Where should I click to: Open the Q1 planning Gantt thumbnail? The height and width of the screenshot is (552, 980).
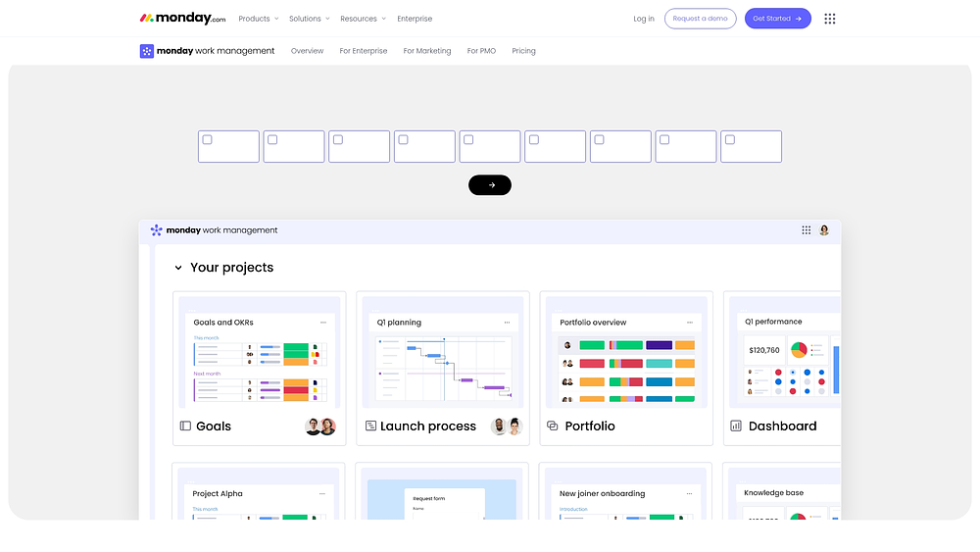pos(443,353)
